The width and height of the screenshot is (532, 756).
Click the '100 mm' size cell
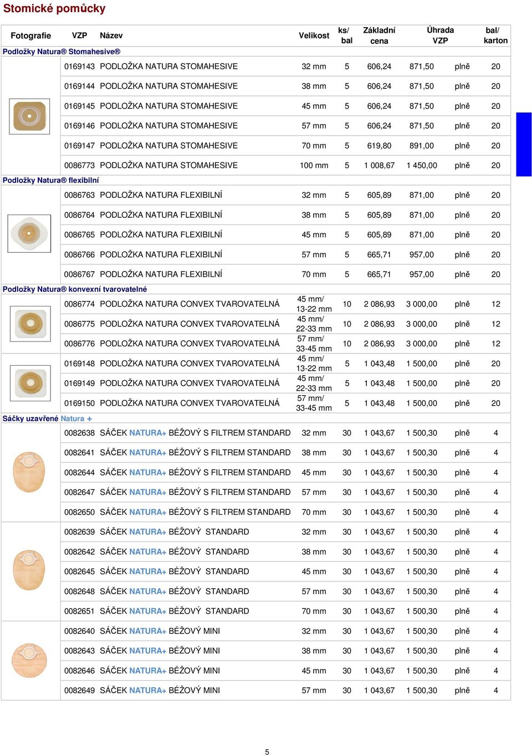point(314,165)
